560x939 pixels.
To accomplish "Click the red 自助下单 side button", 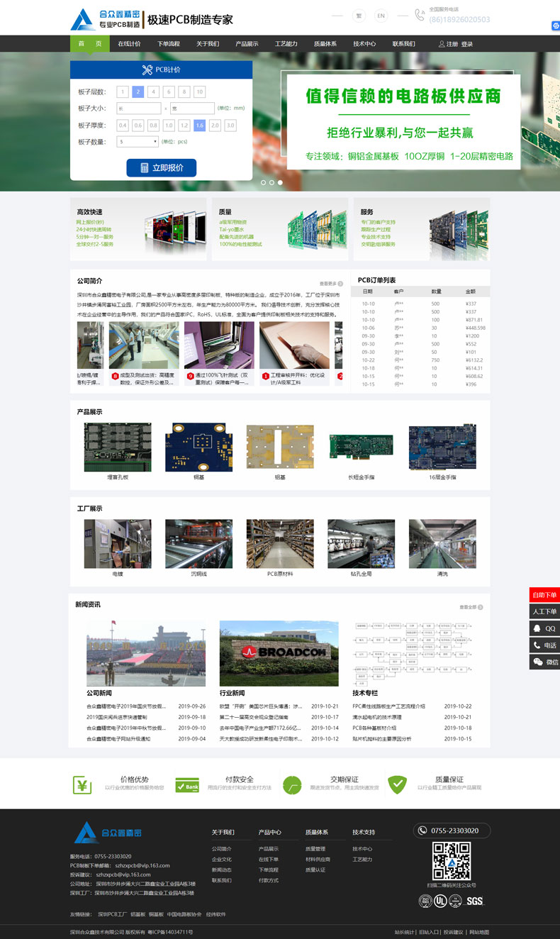I will (x=544, y=595).
